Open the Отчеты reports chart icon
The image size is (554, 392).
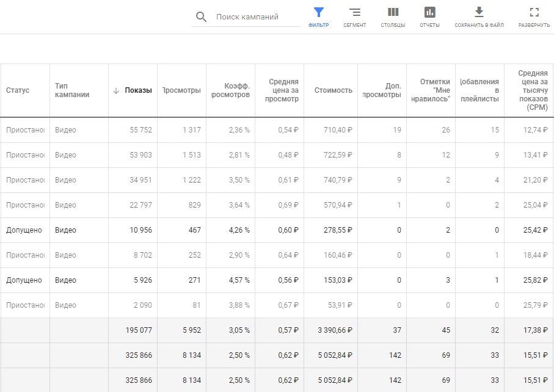[x=429, y=12]
